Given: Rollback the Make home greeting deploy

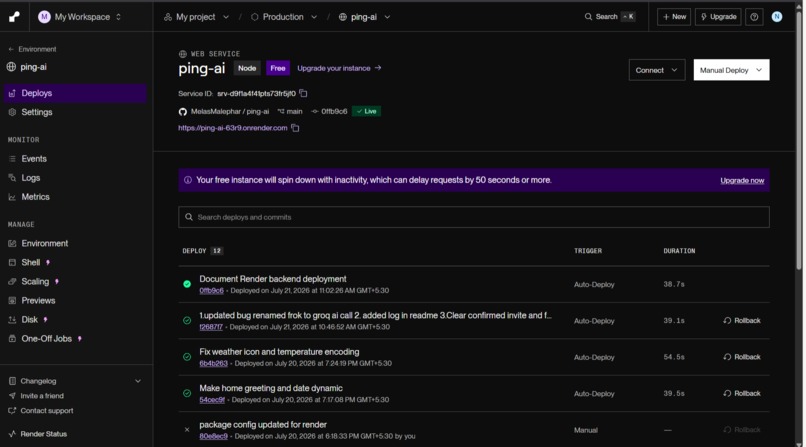Looking at the screenshot, I should [x=742, y=394].
